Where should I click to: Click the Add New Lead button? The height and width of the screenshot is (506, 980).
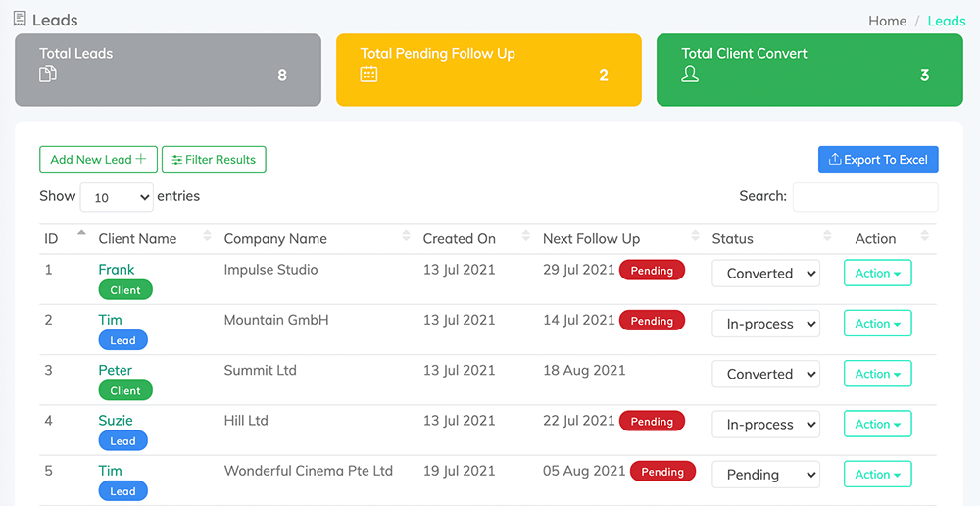click(98, 160)
